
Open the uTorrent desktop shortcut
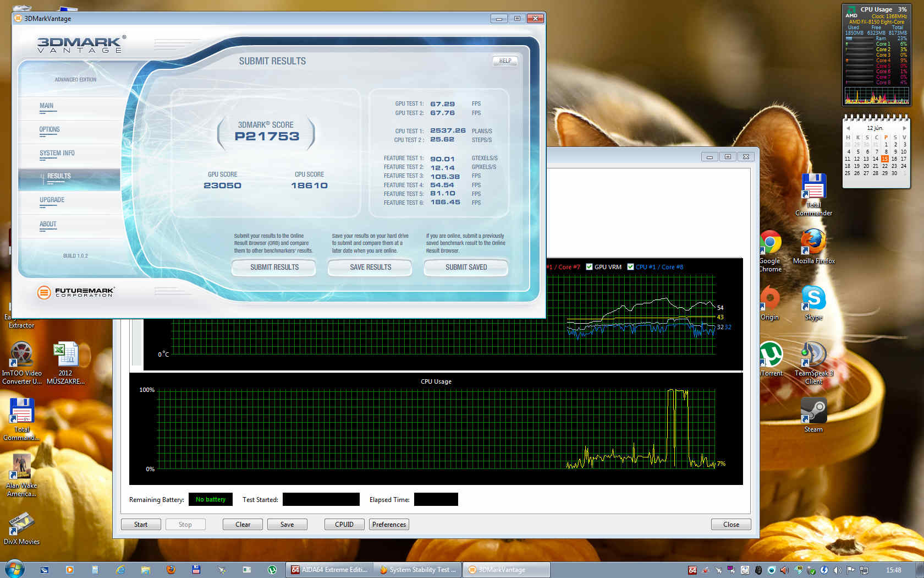pos(771,359)
